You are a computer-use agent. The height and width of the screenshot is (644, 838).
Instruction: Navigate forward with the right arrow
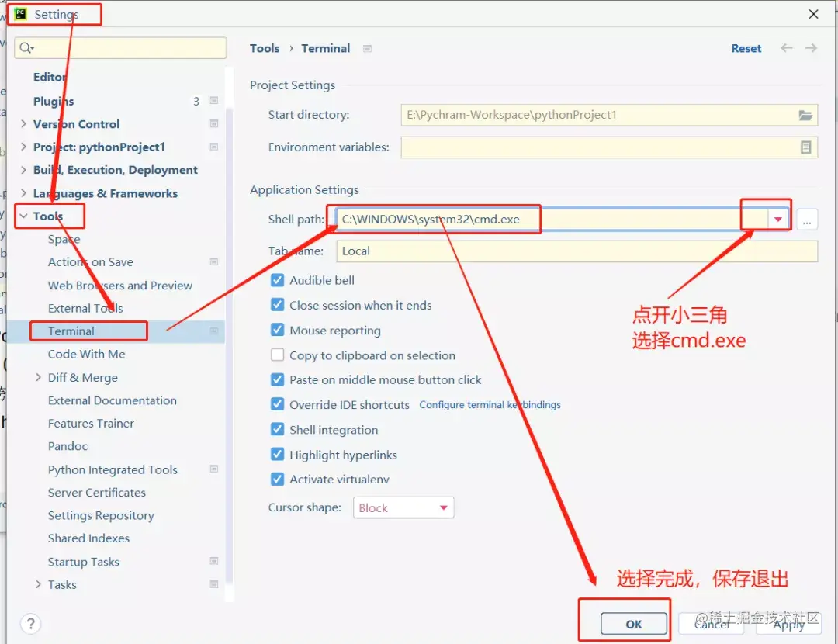click(811, 48)
